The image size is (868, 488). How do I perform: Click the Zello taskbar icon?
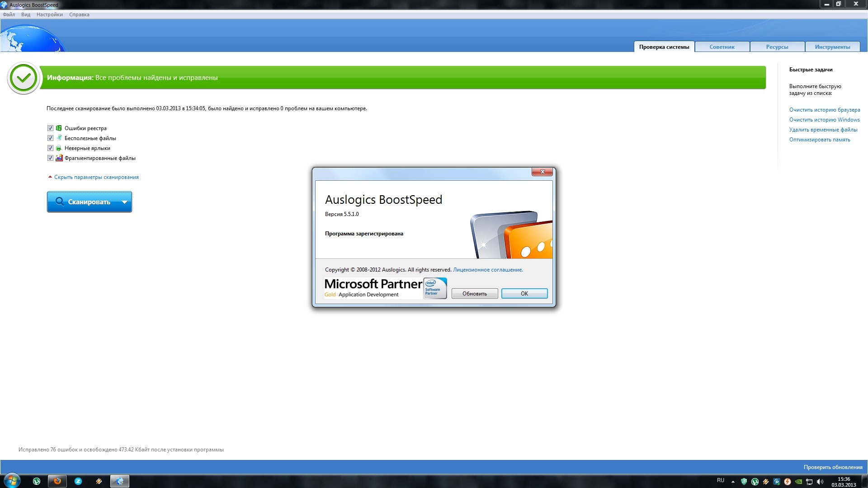pos(78,481)
